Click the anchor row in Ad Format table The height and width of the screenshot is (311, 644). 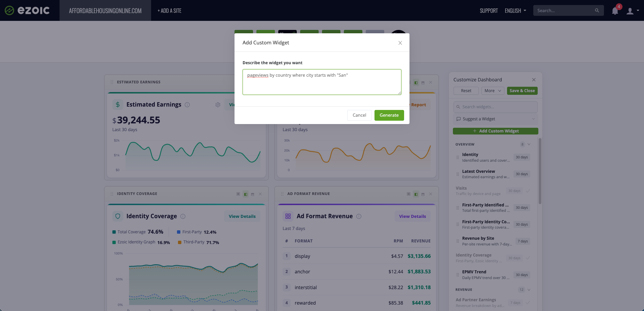tap(357, 272)
